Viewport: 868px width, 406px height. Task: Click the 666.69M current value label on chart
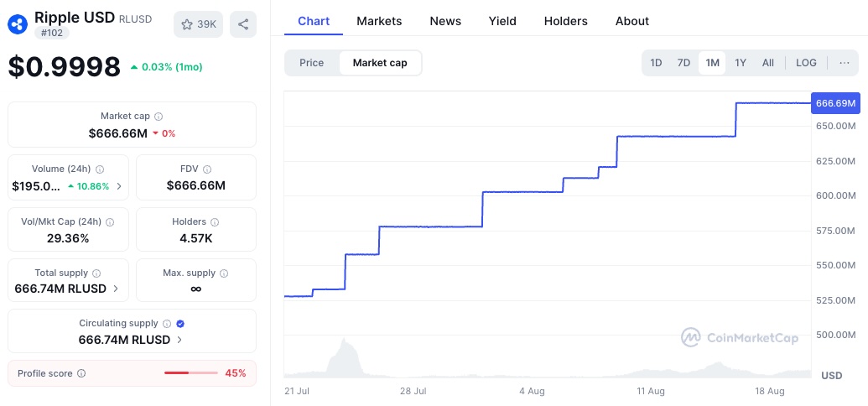835,103
